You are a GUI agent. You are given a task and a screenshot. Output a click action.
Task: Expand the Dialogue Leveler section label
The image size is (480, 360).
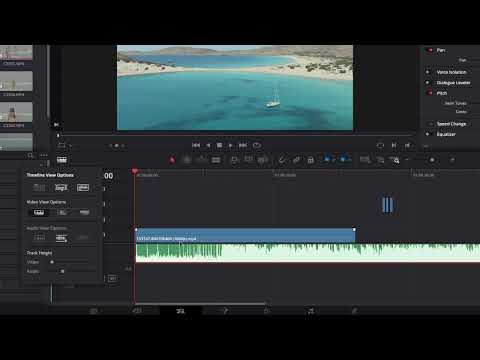(x=454, y=83)
